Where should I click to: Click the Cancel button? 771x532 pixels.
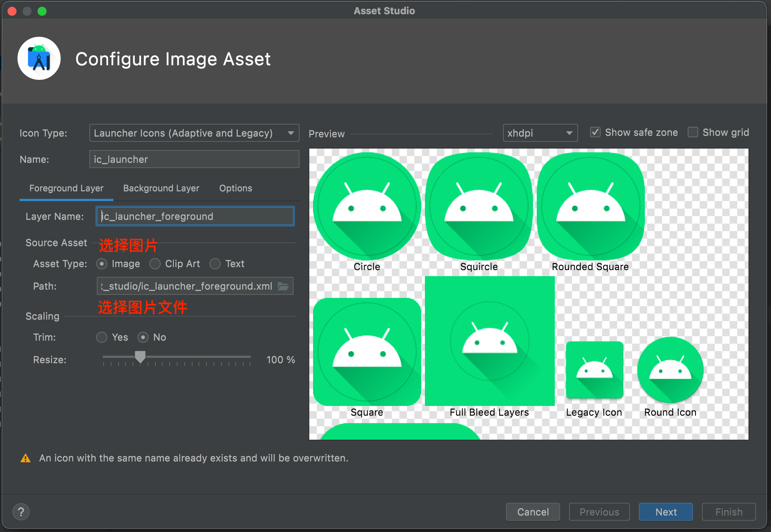tap(533, 512)
